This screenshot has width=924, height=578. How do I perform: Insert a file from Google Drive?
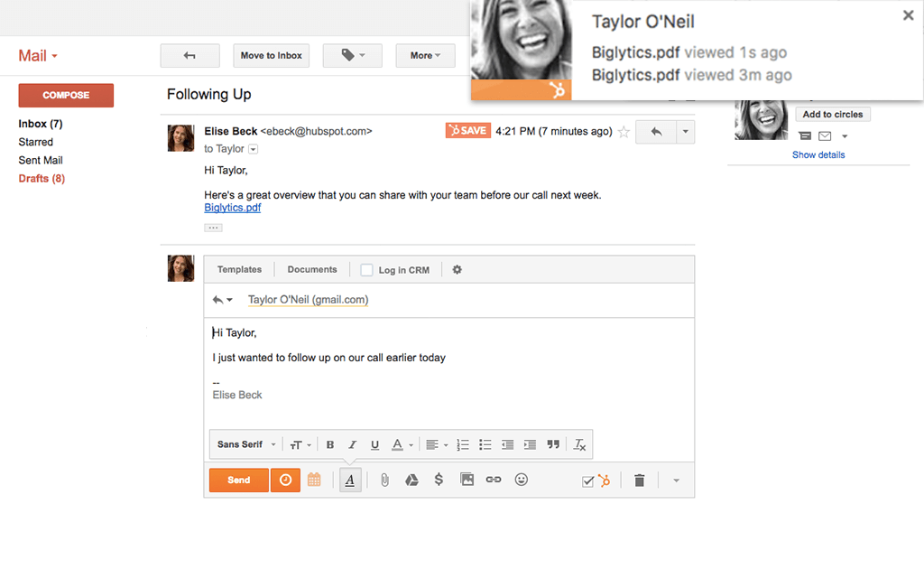pos(411,480)
